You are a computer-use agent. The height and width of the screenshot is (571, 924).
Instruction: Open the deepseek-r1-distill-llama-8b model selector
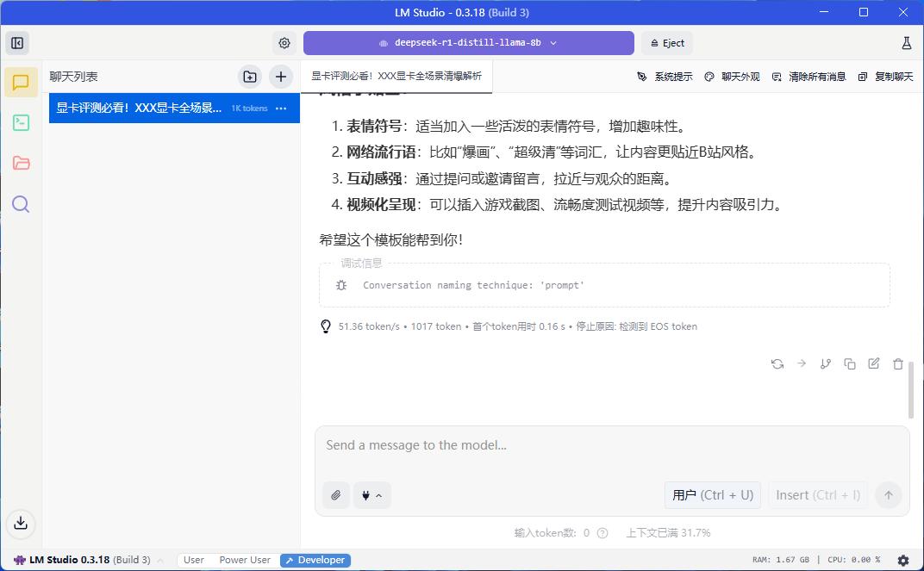click(469, 43)
